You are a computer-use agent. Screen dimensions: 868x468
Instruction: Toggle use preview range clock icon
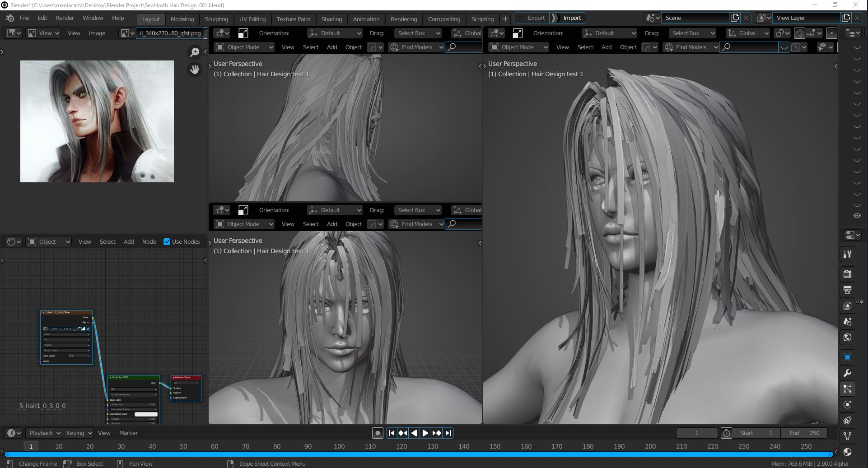pos(726,433)
